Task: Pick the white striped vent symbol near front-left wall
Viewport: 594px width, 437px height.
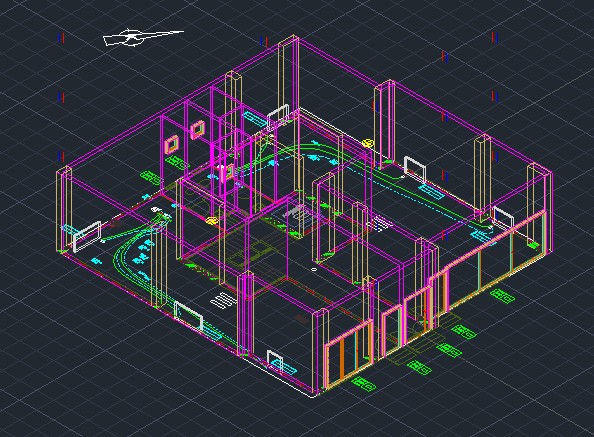Action: (223, 300)
